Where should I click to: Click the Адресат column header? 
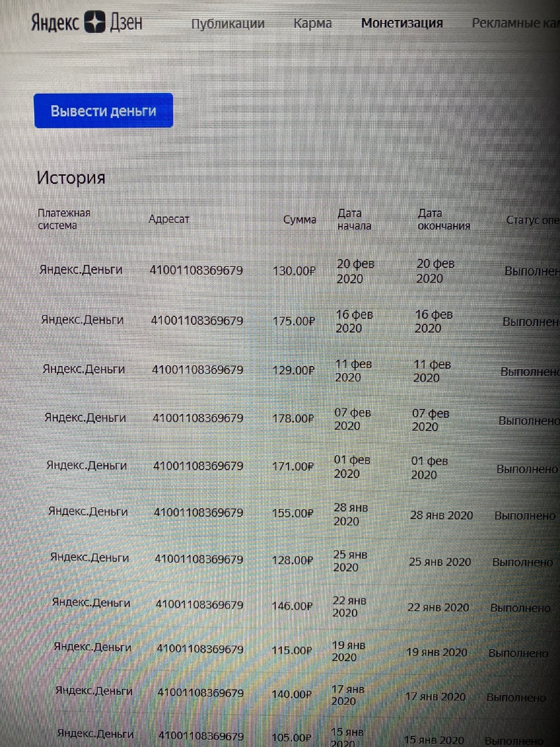click(169, 219)
